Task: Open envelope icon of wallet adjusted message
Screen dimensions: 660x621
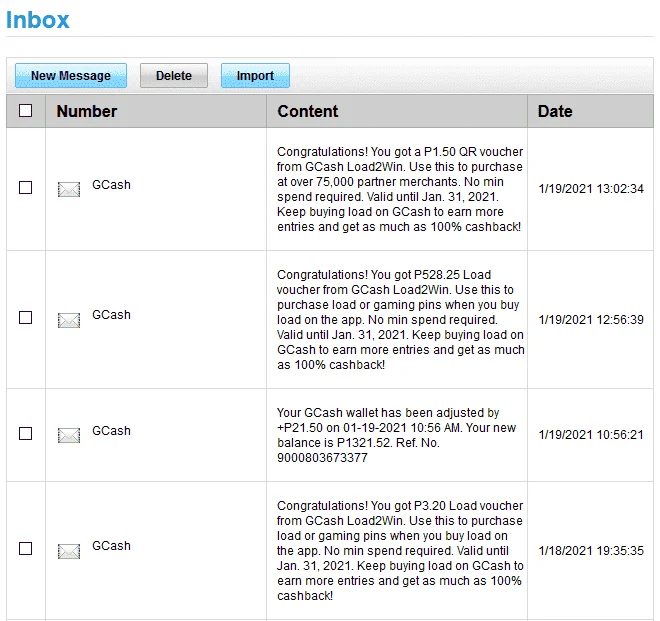Action: 69,435
